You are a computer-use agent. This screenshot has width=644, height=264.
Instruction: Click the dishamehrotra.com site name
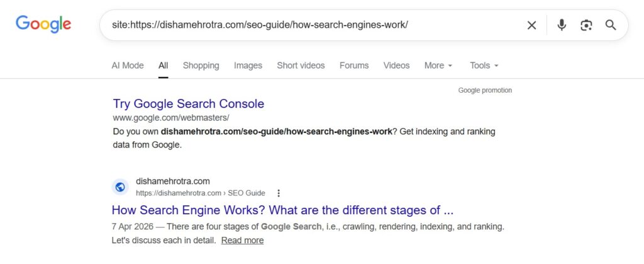tap(173, 181)
